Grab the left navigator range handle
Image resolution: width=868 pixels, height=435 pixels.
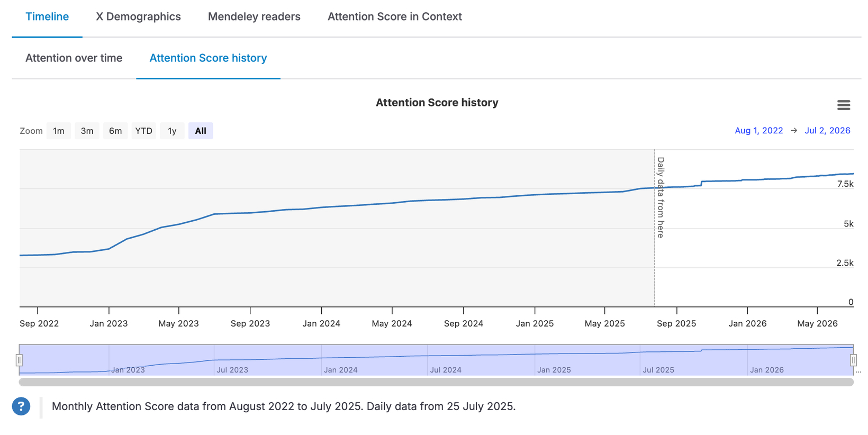coord(19,360)
